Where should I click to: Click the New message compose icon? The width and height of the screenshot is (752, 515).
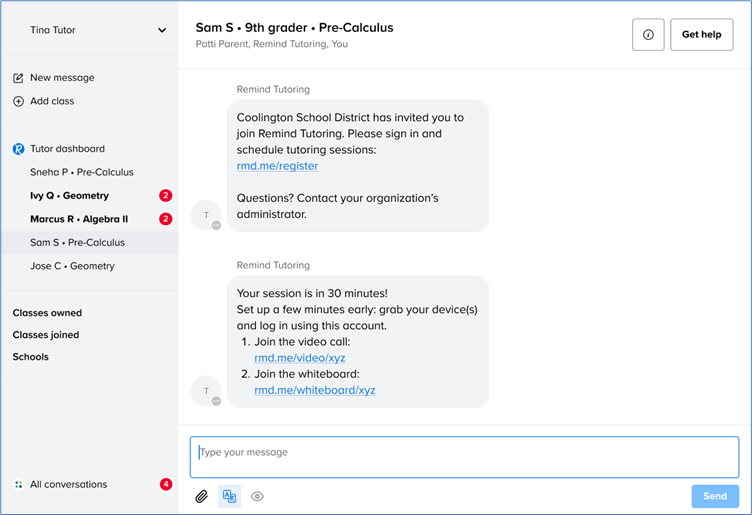tap(18, 78)
